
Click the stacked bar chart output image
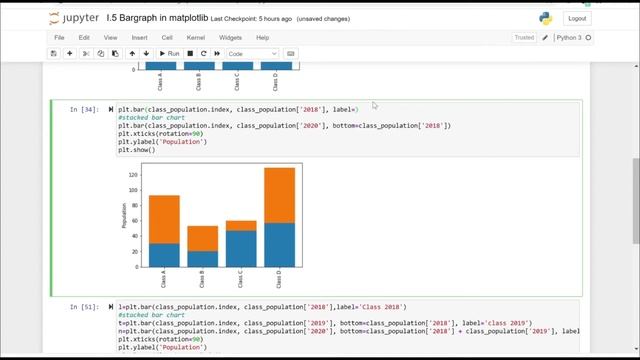click(x=212, y=225)
